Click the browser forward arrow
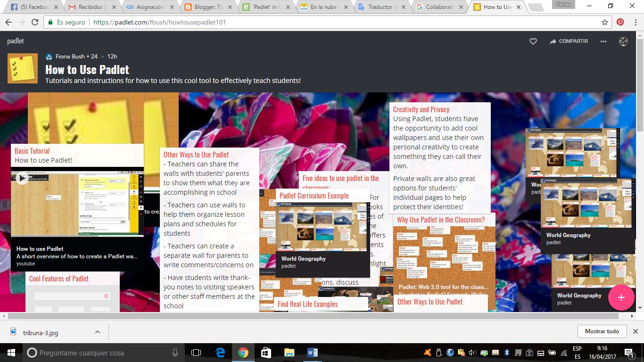Viewport: 644px width, 362px height. pyautogui.click(x=22, y=22)
